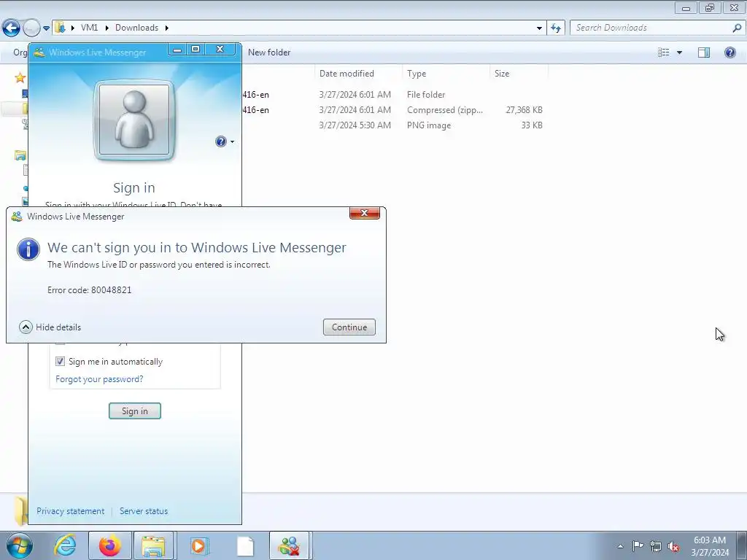Click the Favorites star in navigation pane

[20, 77]
